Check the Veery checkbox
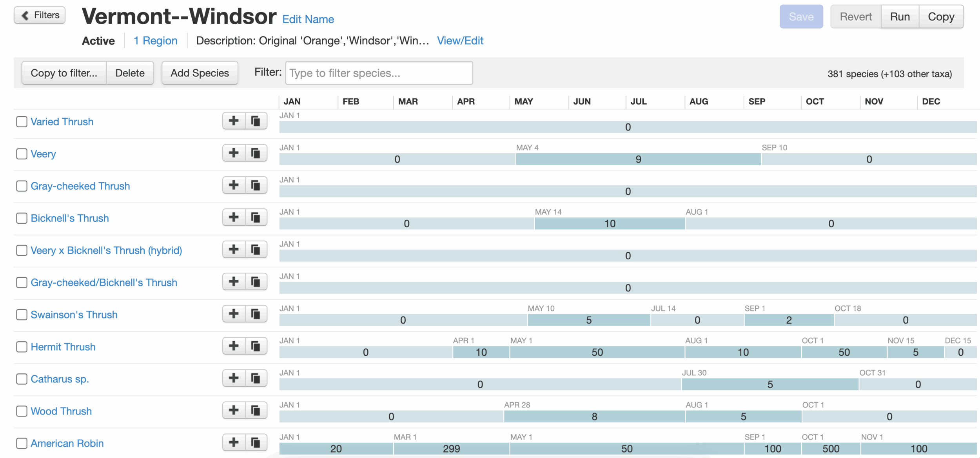980x458 pixels. pyautogui.click(x=22, y=154)
